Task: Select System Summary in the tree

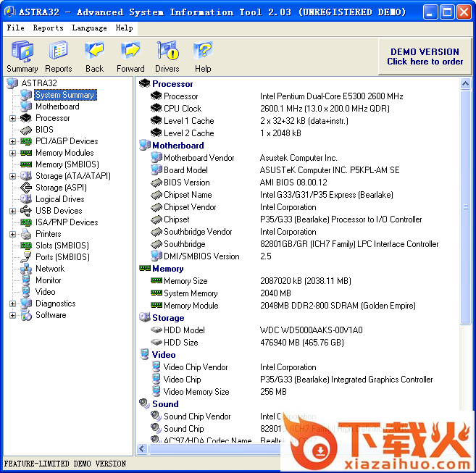Action: 65,95
